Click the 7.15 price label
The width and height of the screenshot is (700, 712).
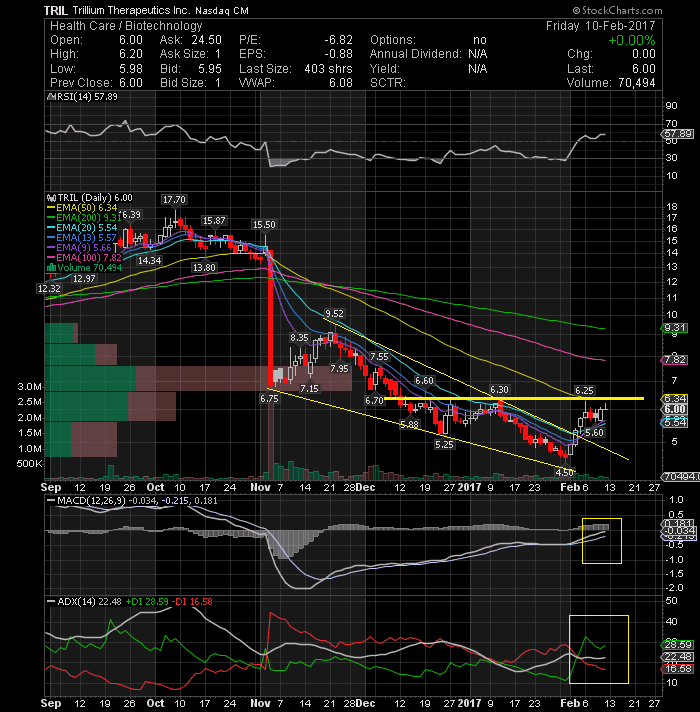(310, 389)
